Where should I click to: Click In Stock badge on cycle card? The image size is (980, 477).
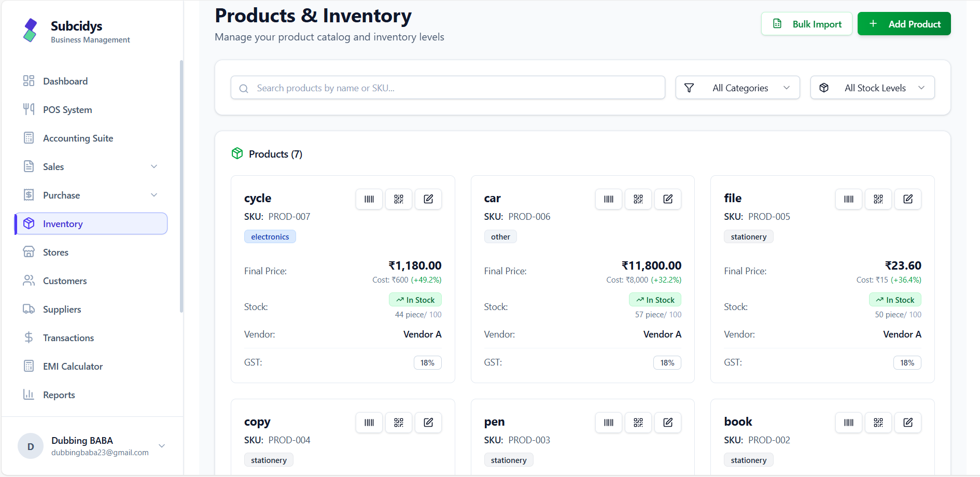[x=415, y=300]
